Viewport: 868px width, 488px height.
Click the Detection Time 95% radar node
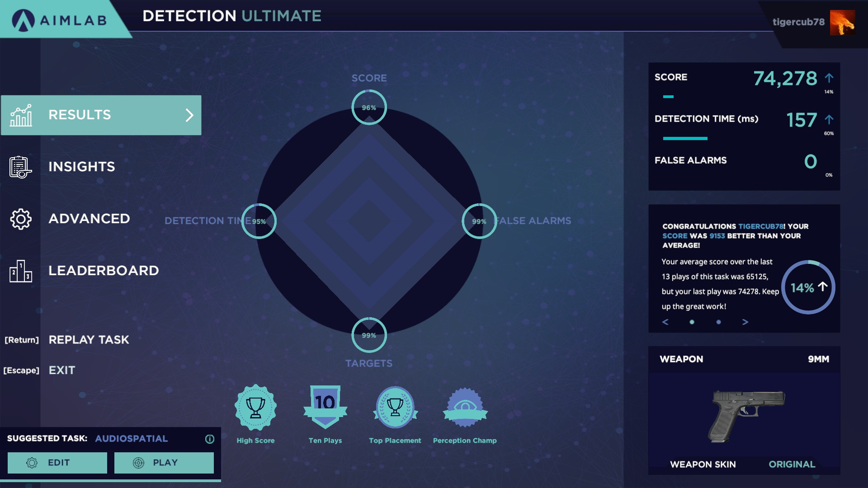[259, 221]
